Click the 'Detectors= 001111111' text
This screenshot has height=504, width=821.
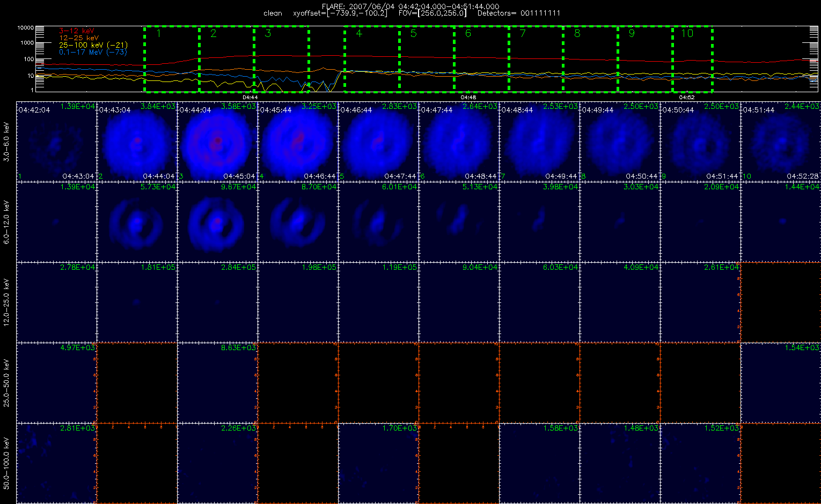click(519, 13)
